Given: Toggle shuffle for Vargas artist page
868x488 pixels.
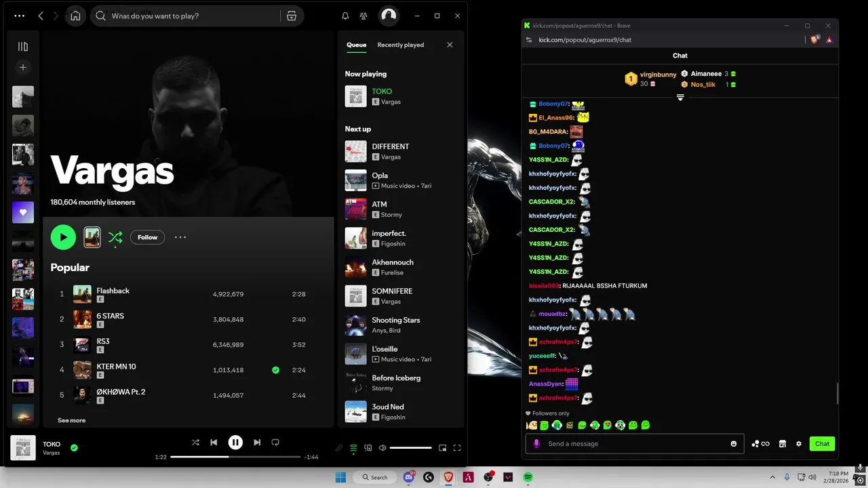Looking at the screenshot, I should point(115,237).
